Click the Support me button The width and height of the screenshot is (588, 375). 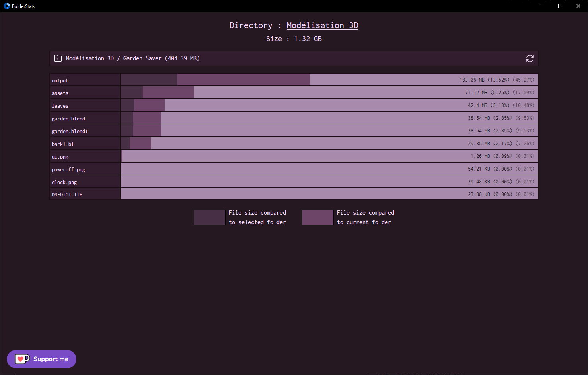pos(41,359)
